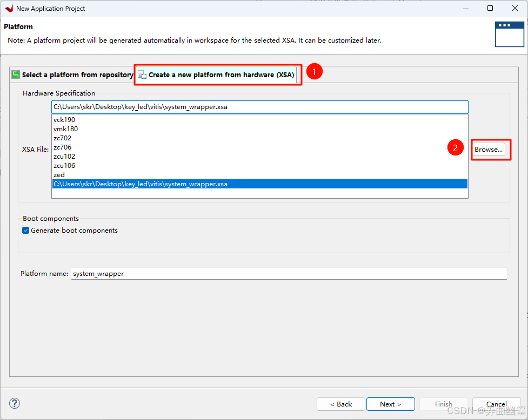
Task: Proceed with the Next button
Action: click(x=390, y=404)
